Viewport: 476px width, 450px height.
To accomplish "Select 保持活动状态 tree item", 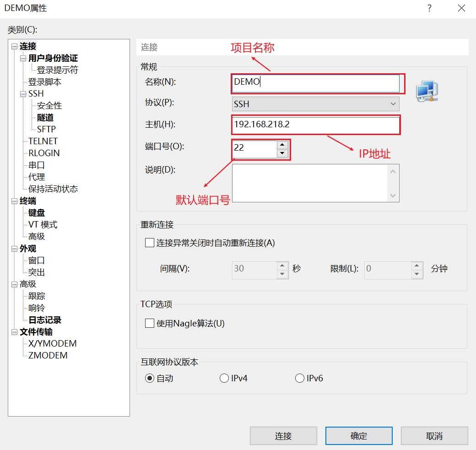I will [x=53, y=189].
